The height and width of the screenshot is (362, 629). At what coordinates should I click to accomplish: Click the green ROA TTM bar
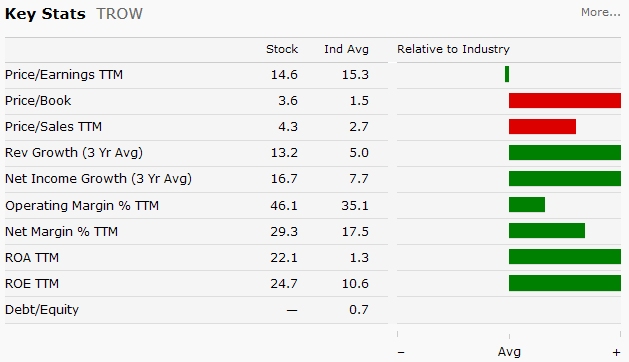[565, 257]
